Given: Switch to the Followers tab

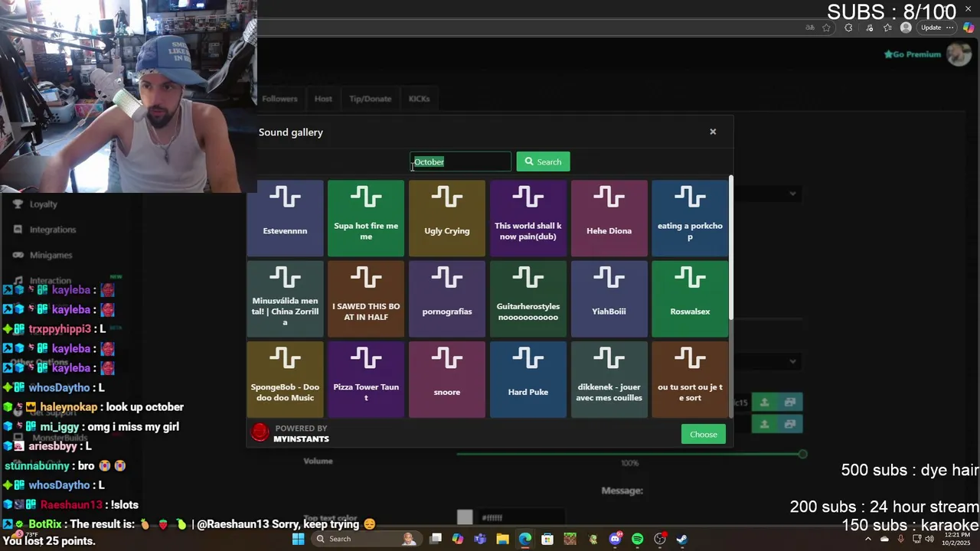Looking at the screenshot, I should (x=279, y=99).
